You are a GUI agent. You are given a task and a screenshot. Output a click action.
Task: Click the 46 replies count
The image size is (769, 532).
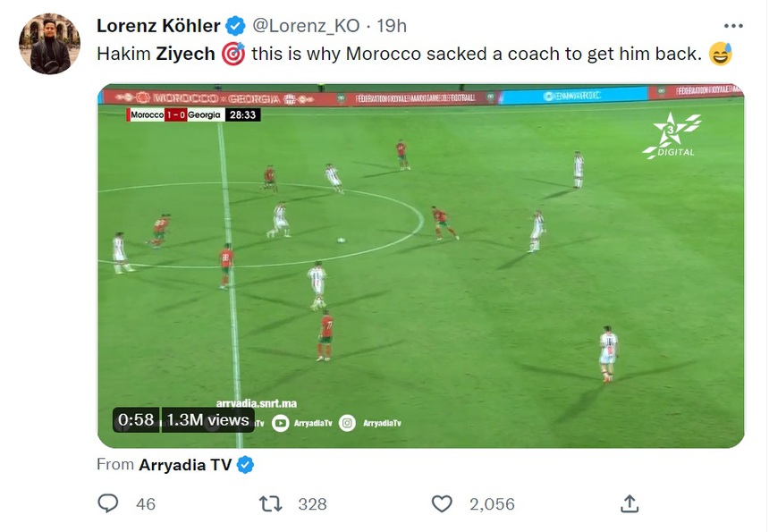[146, 504]
